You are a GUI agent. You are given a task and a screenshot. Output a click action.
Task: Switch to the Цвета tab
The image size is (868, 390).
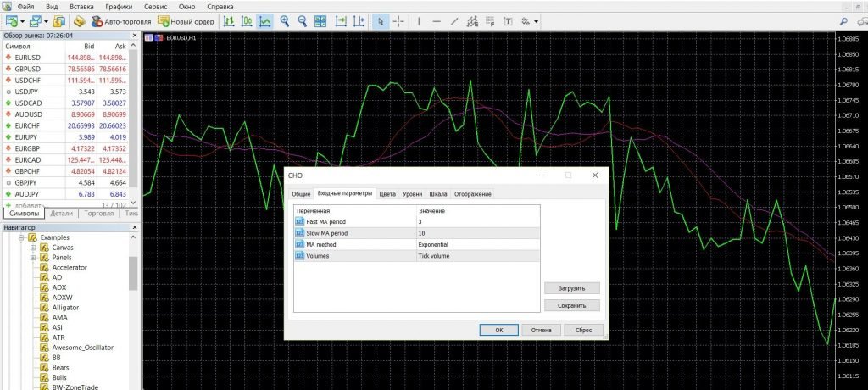387,194
